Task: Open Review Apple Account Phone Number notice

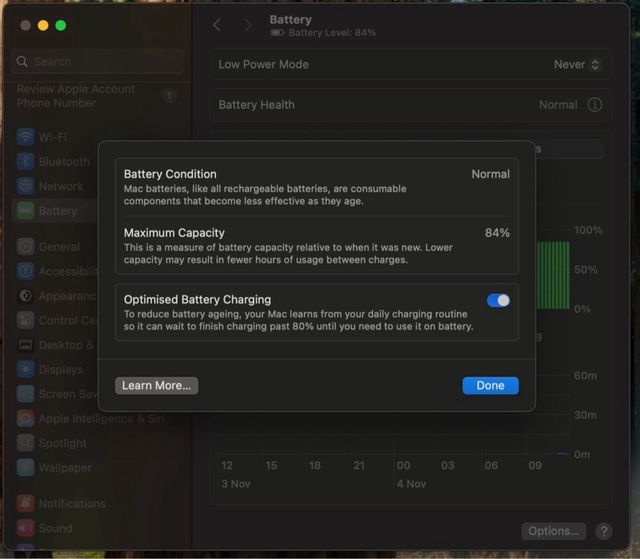Action: coord(76,96)
